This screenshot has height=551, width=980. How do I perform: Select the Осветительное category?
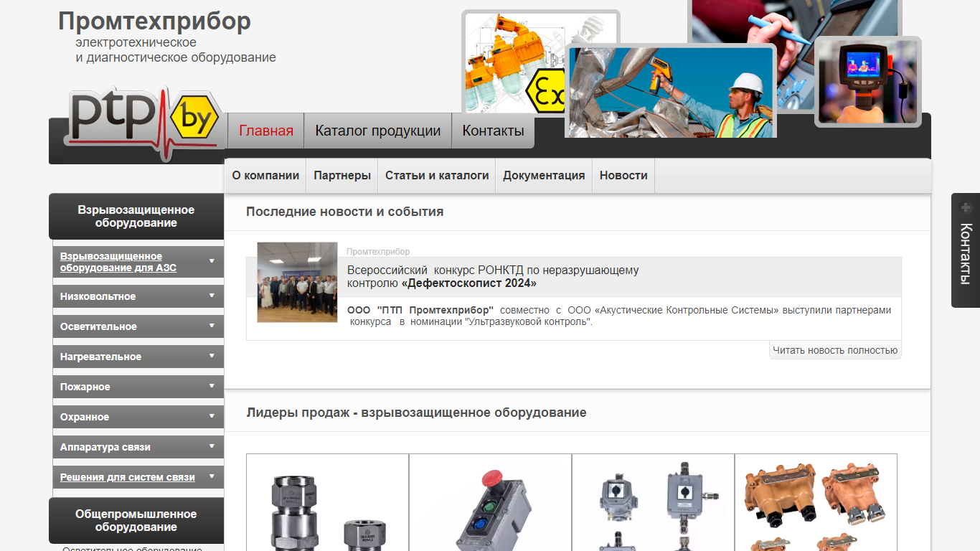tap(98, 326)
